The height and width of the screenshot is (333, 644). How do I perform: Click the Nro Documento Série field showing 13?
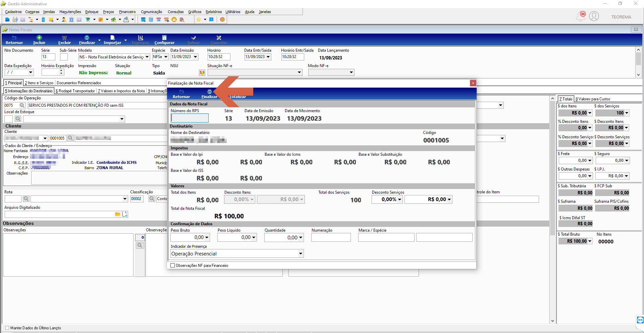48,57
